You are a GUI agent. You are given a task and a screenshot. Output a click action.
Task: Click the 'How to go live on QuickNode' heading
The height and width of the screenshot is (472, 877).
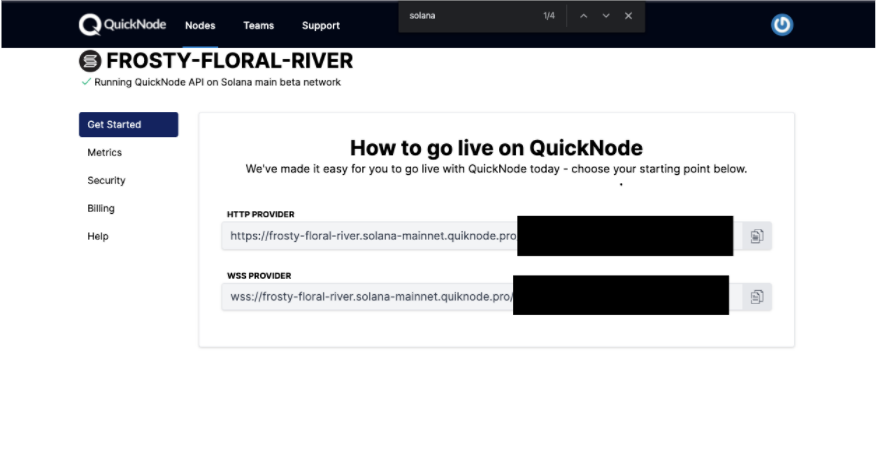[496, 148]
